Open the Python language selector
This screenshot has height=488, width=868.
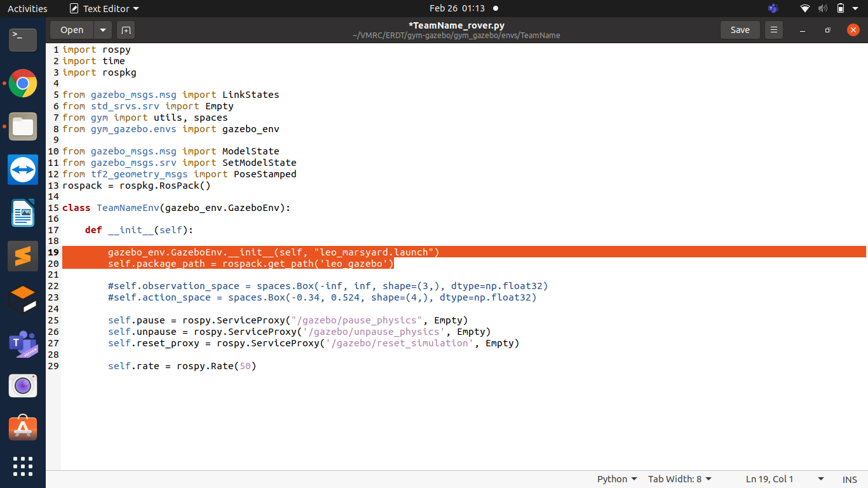click(616, 479)
